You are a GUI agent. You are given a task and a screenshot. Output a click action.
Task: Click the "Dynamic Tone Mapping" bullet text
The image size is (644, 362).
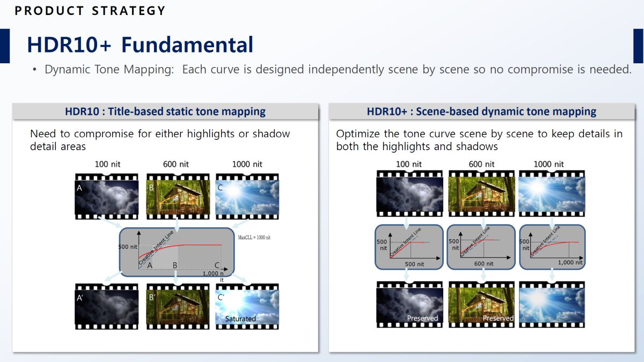coord(337,70)
